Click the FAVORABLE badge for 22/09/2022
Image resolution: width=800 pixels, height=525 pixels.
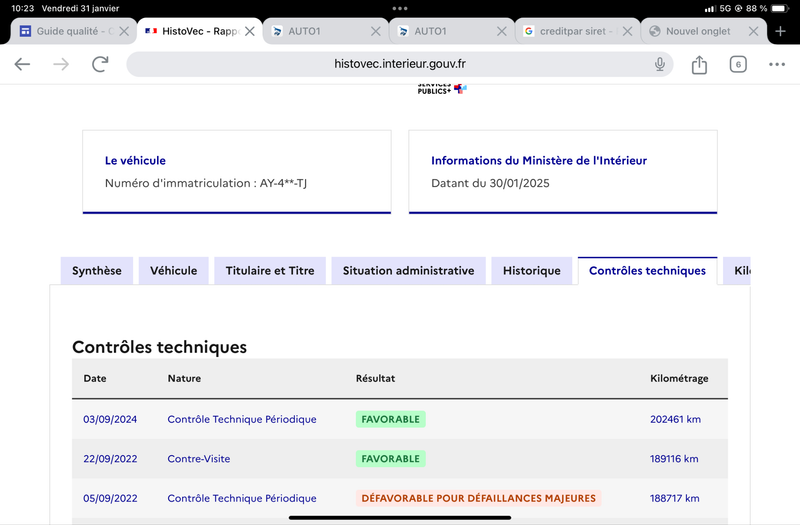390,459
